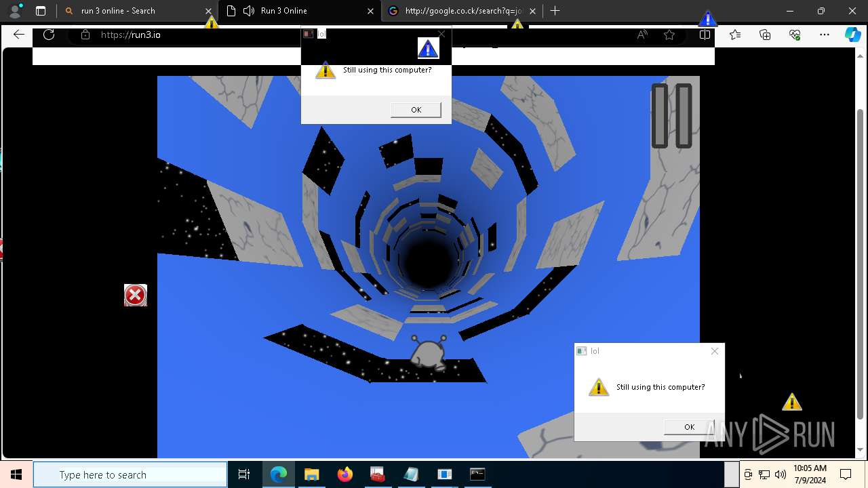The image size is (868, 488).
Task: Open the Windows notification center
Action: point(846,474)
